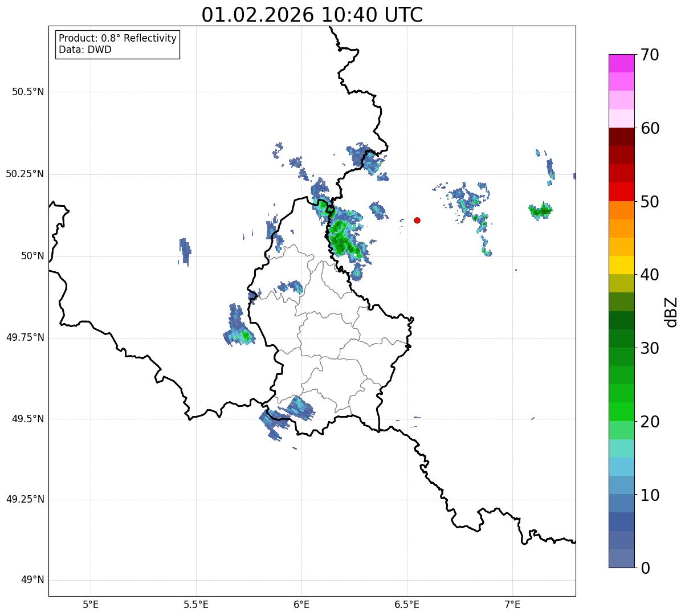This screenshot has width=685, height=616.
Task: Click the "Data: DWD" label
Action: click(85, 50)
